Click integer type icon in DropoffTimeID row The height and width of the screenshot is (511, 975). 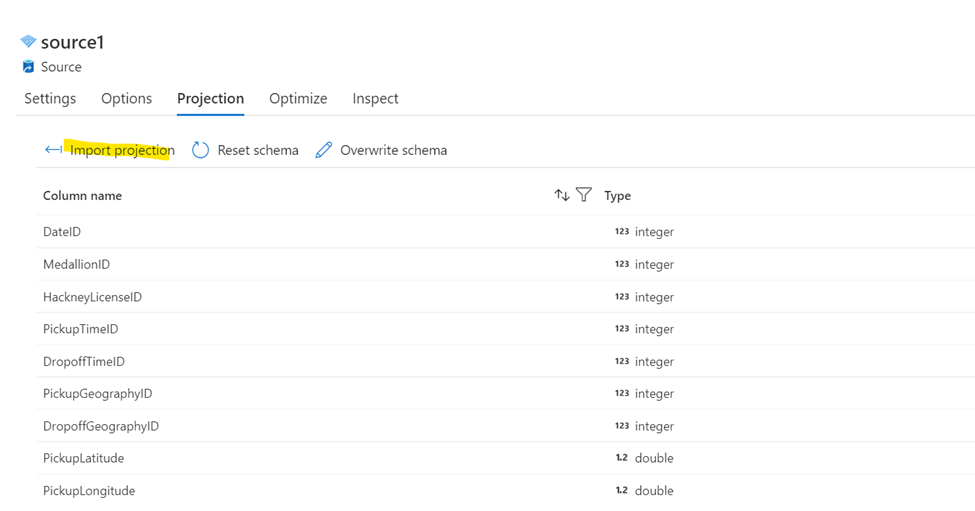point(622,361)
